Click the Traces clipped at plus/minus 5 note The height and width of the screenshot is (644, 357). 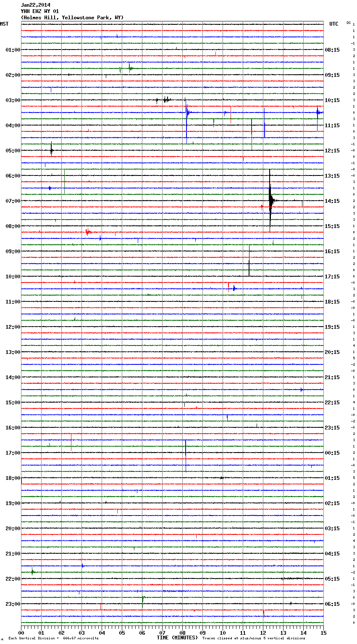point(254,638)
